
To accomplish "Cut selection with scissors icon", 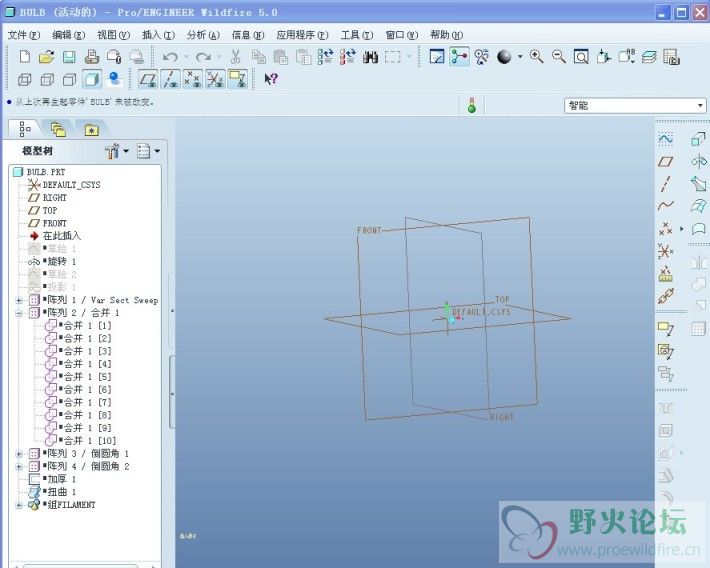I will click(235, 57).
